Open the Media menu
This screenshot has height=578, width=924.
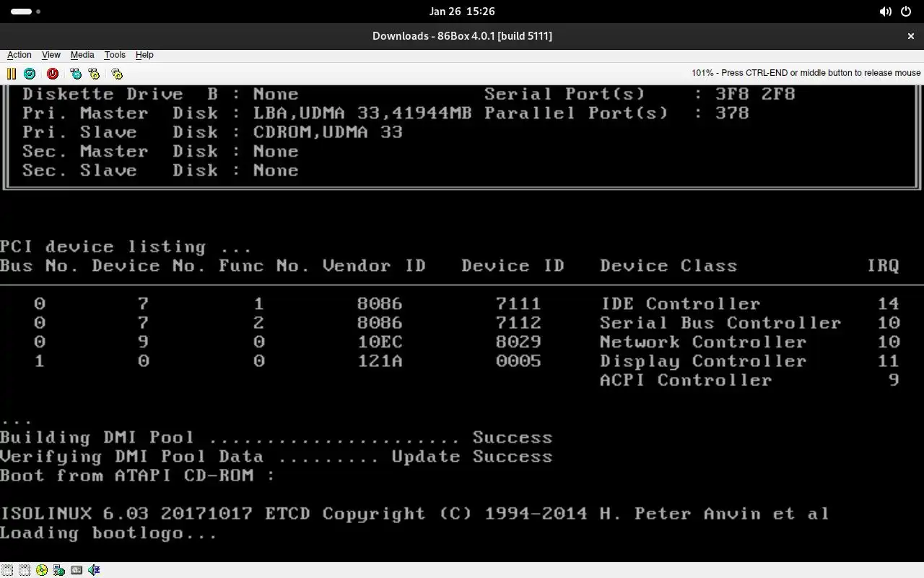[82, 55]
